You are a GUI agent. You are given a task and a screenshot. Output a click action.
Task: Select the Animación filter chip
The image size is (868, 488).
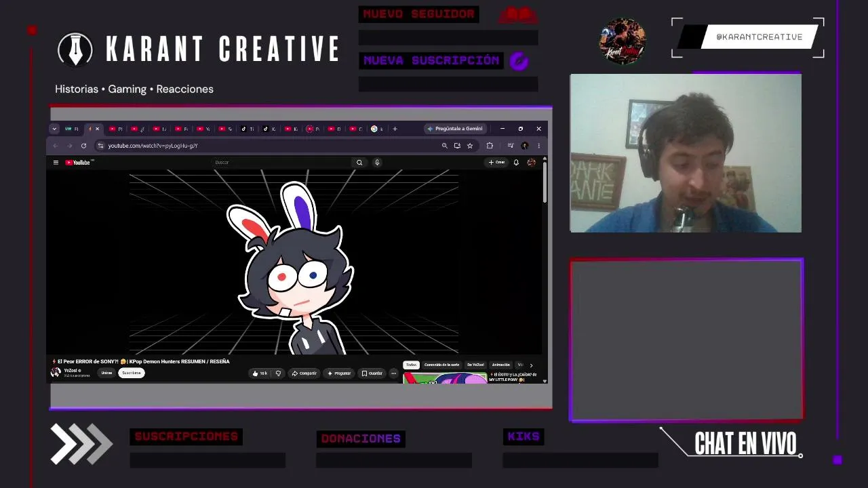(501, 365)
